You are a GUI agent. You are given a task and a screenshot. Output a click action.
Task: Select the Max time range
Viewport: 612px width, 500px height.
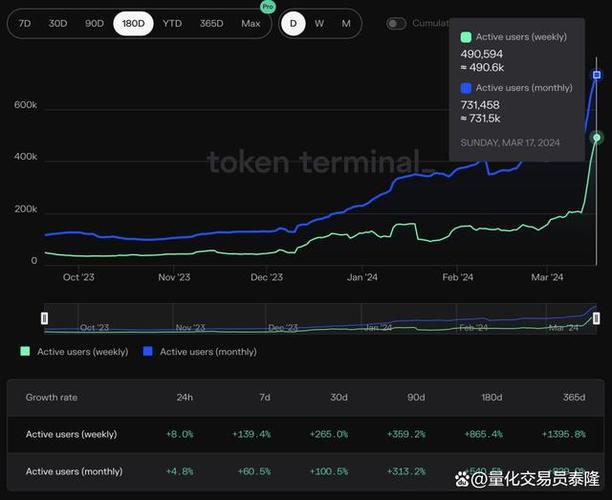click(251, 23)
